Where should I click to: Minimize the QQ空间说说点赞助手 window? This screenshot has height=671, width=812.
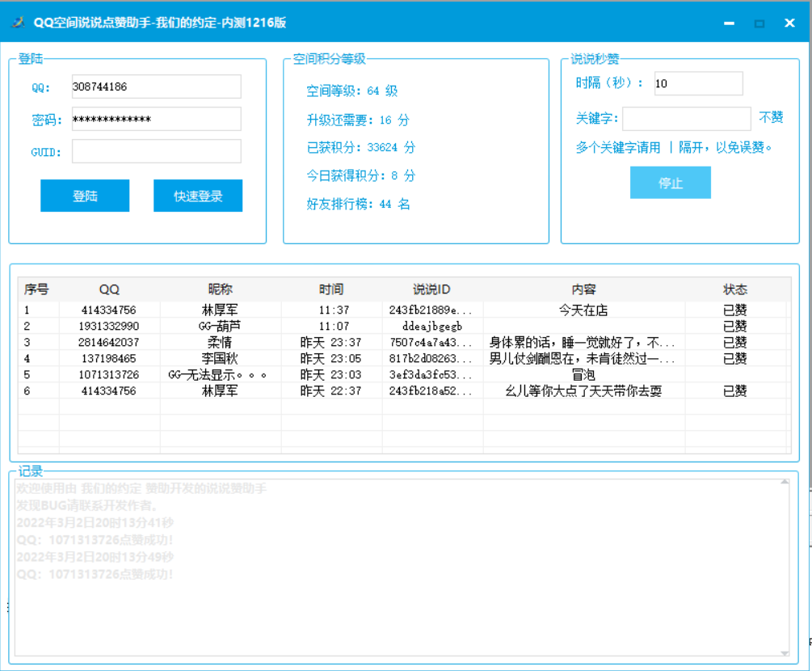[x=729, y=23]
